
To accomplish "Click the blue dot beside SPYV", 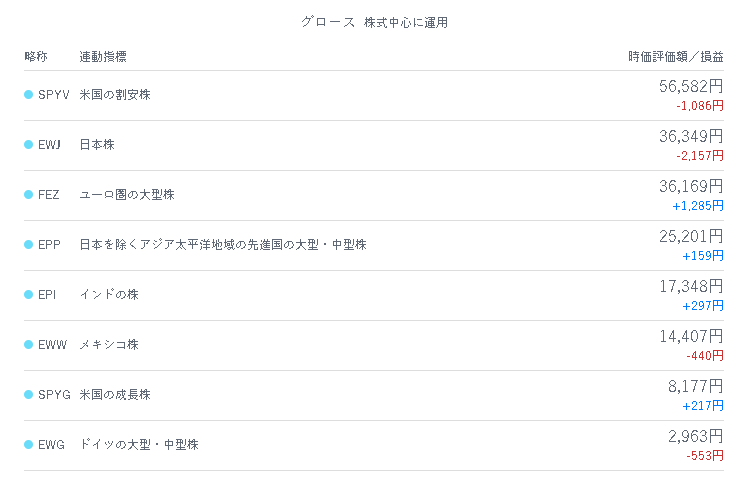I will pyautogui.click(x=28, y=95).
